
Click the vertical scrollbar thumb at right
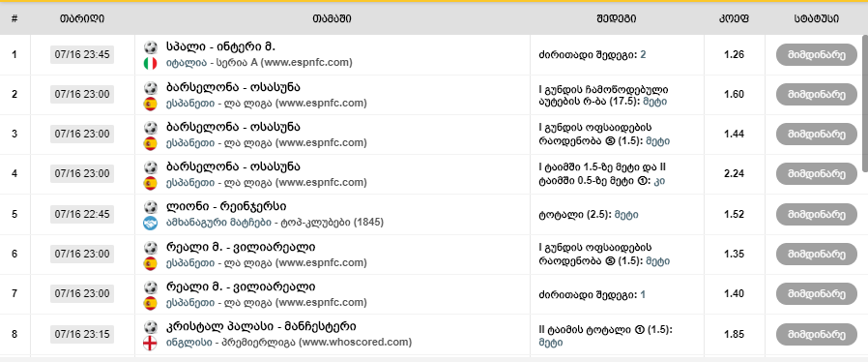(x=865, y=103)
